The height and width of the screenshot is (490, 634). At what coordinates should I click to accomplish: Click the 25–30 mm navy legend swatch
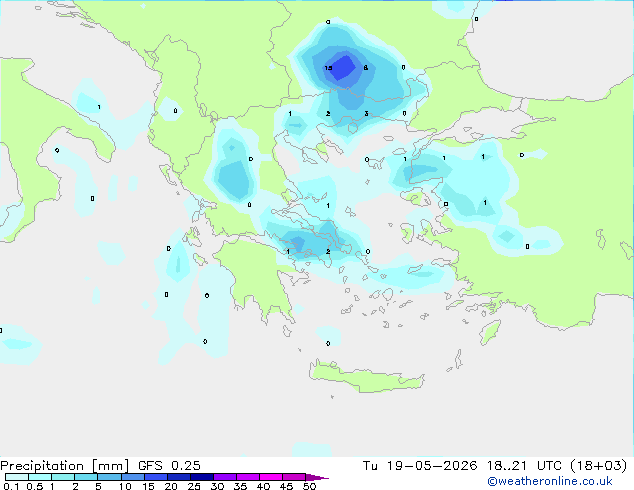(x=201, y=477)
